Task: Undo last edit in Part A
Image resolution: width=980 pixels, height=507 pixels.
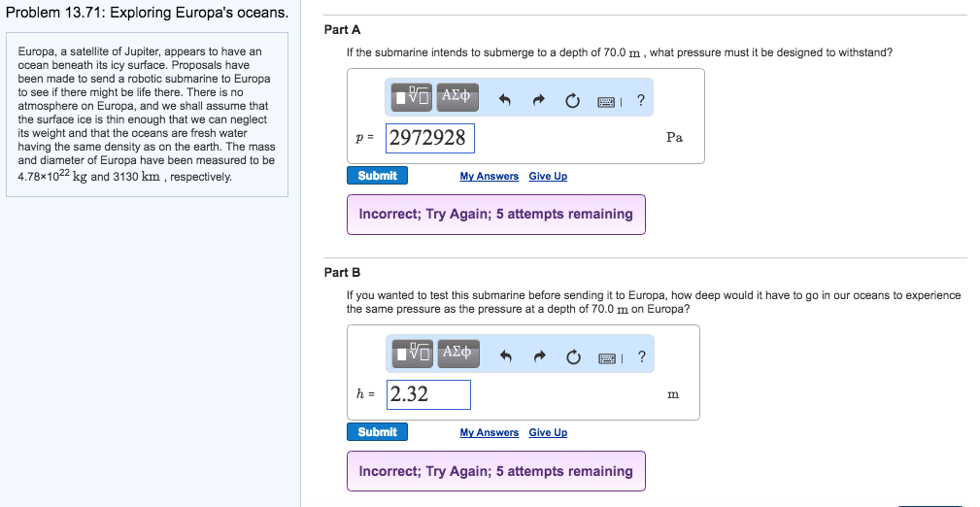Action: (505, 100)
